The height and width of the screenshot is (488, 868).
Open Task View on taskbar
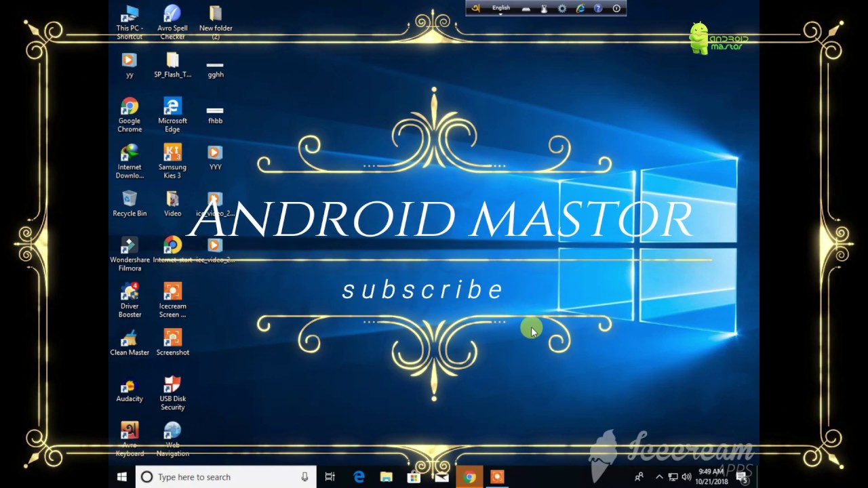[x=330, y=477]
